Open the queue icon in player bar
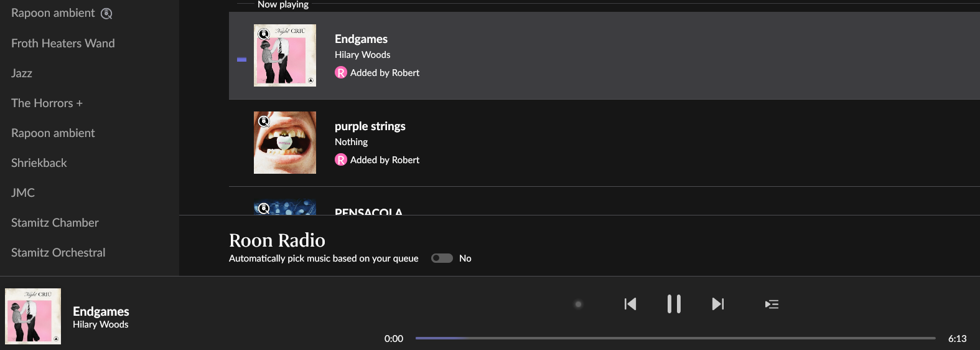Image resolution: width=980 pixels, height=350 pixels. 772,304
